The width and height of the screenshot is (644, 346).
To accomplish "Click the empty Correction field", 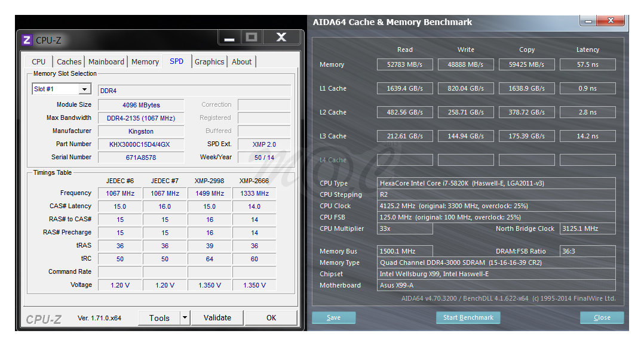I will [264, 105].
